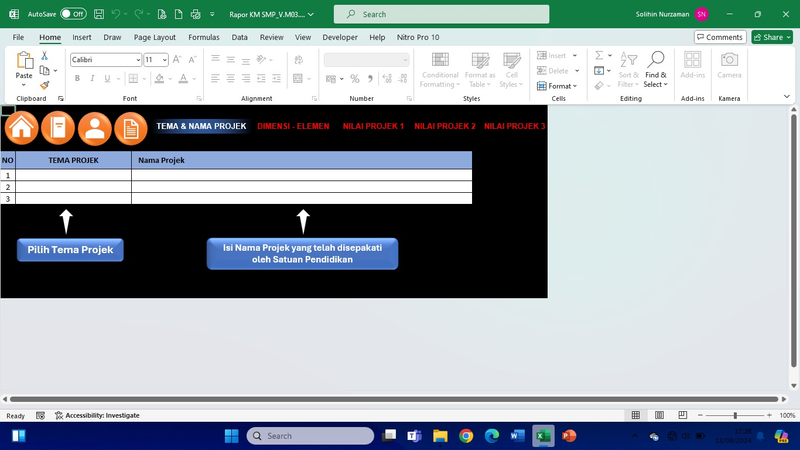The width and height of the screenshot is (800, 450).
Task: Apply Percent Style format
Action: coord(355,79)
